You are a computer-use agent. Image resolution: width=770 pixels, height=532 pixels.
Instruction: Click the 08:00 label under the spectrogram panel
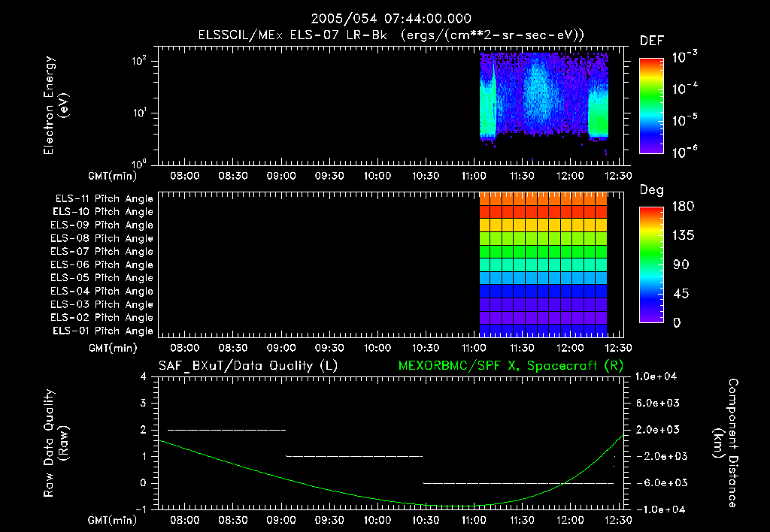tap(185, 176)
